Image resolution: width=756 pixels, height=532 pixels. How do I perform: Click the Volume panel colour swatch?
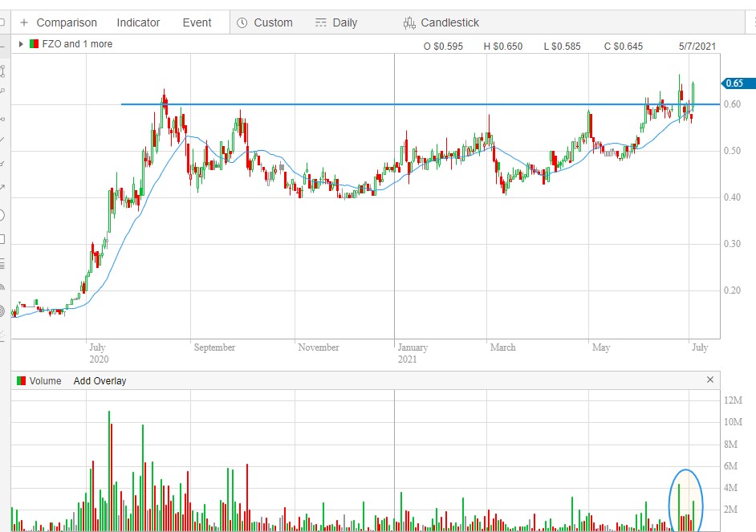[x=21, y=380]
